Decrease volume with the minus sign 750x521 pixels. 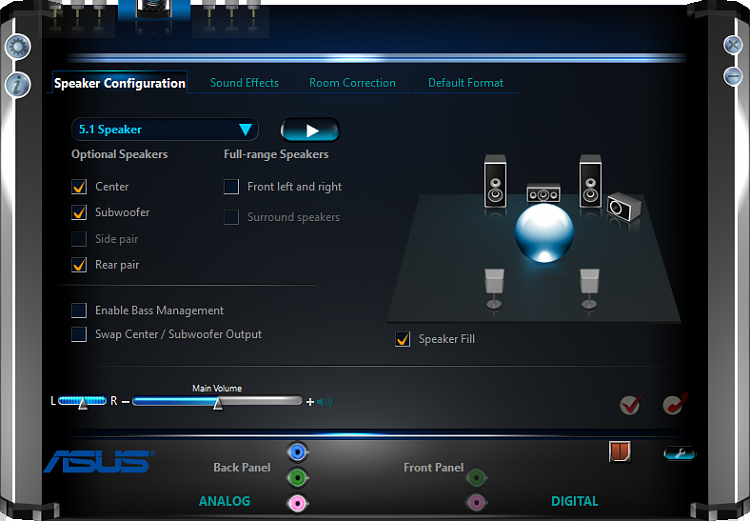125,402
